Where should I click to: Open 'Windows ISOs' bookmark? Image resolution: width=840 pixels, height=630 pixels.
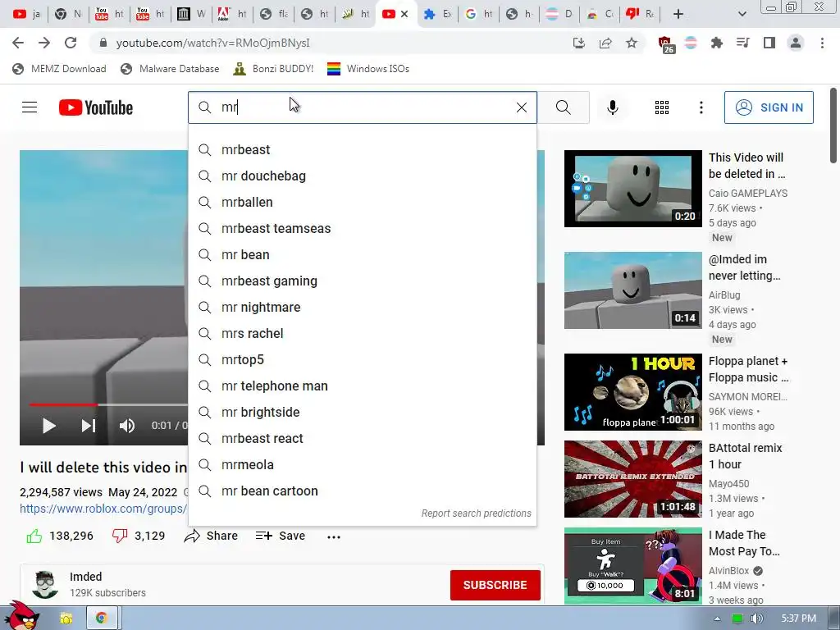tap(368, 69)
